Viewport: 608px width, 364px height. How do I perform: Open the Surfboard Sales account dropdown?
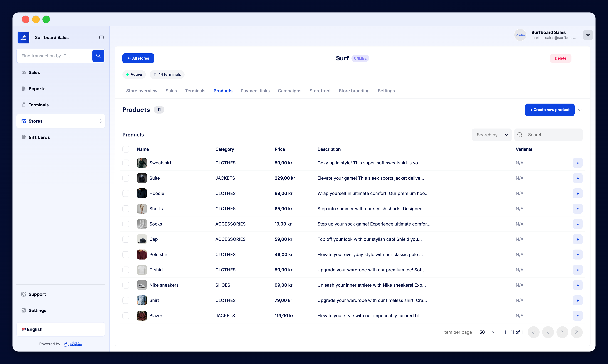pyautogui.click(x=588, y=35)
